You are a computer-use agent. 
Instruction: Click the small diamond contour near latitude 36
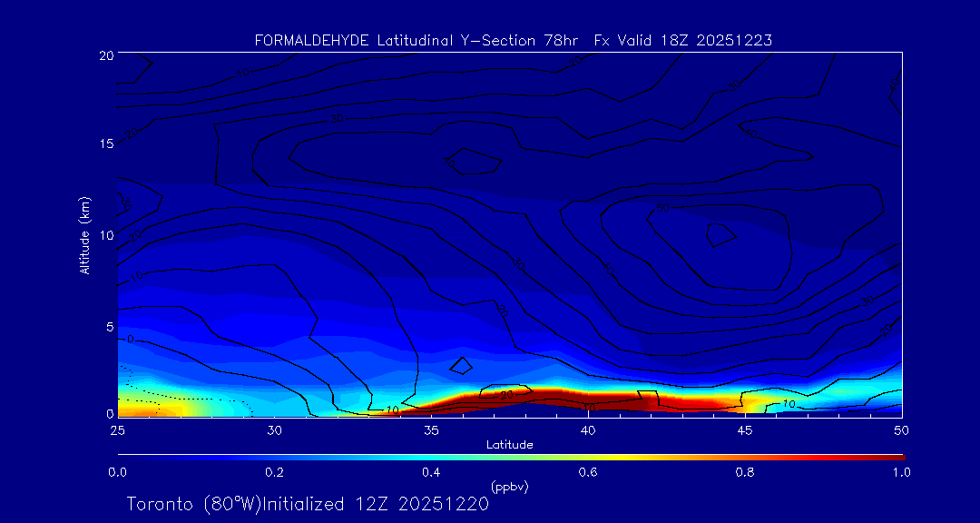(462, 366)
